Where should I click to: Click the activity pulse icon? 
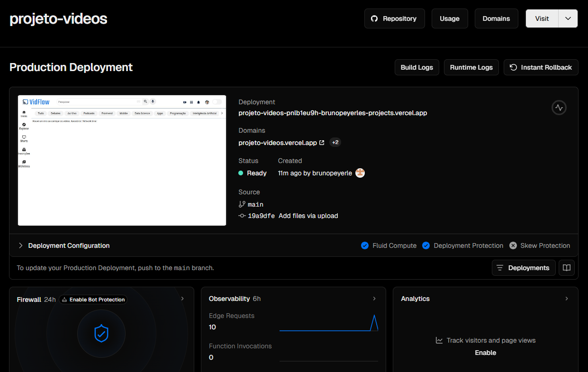click(x=559, y=108)
